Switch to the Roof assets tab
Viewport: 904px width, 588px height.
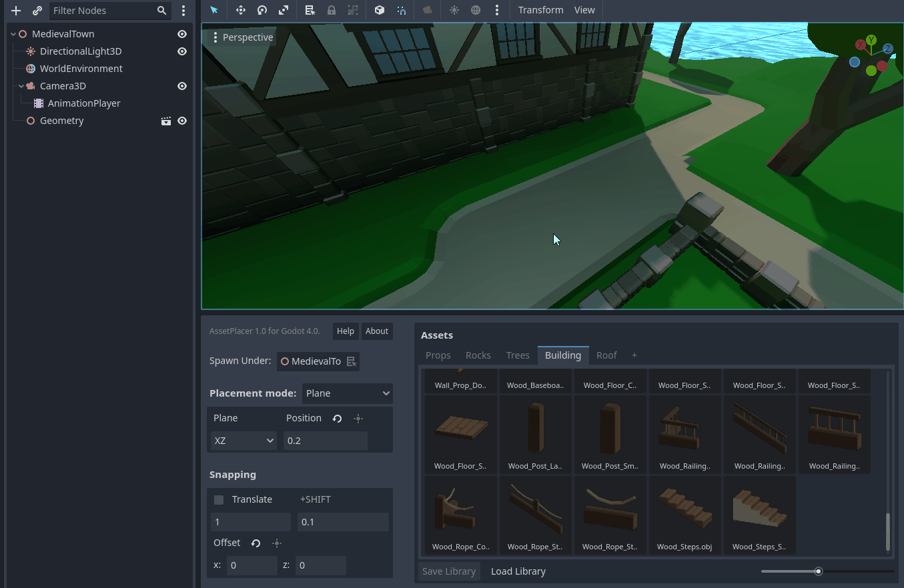pos(606,355)
